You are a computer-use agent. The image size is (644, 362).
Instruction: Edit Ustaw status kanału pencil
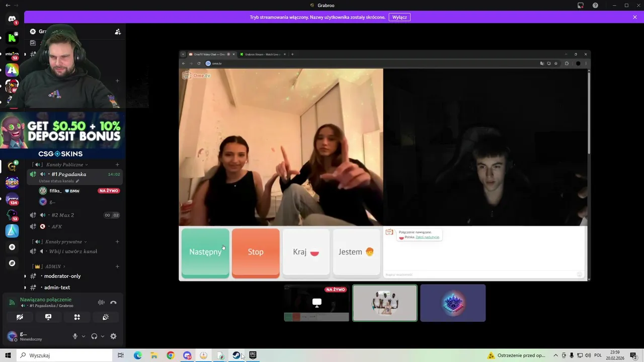pyautogui.click(x=77, y=181)
